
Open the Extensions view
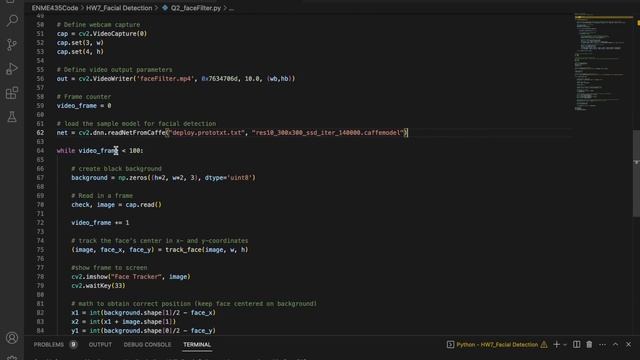(x=12, y=93)
